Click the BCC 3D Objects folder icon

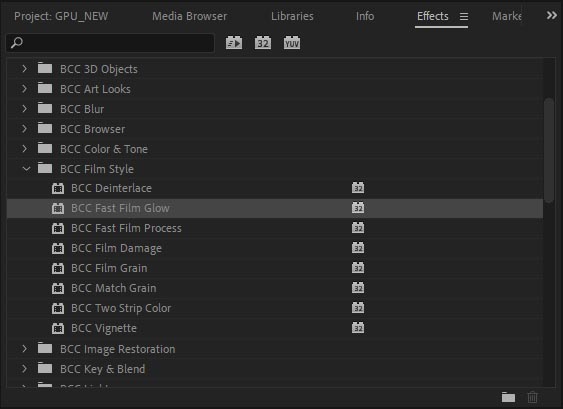tap(45, 68)
